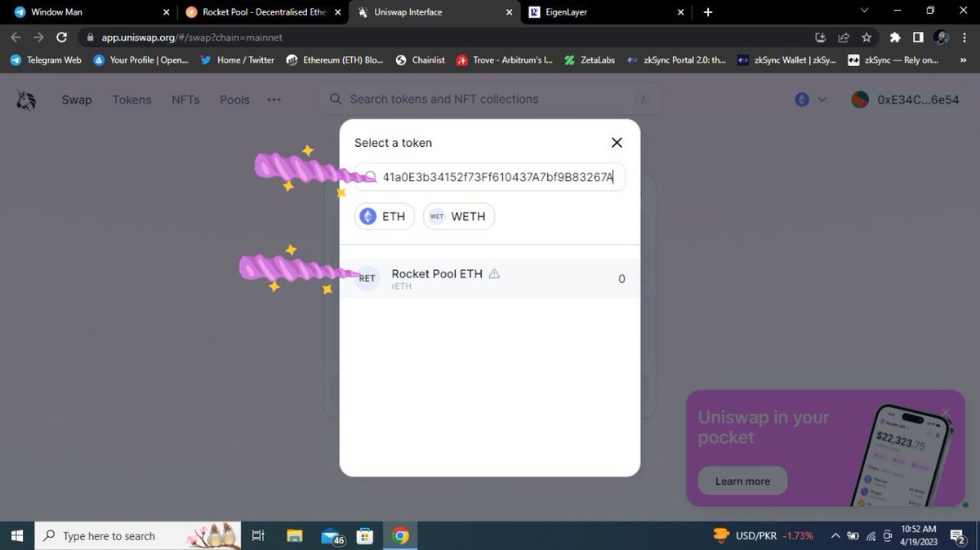
Task: Open the Extensions puzzle icon
Action: 895,38
